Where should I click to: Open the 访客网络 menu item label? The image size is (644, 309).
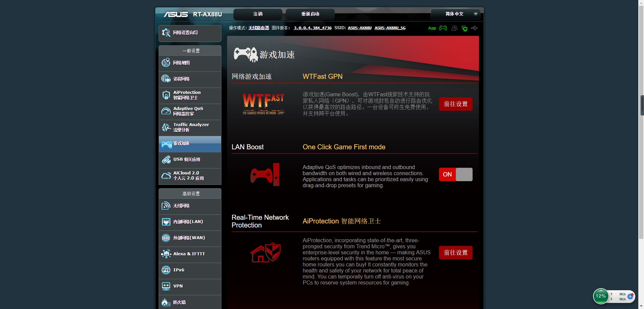tap(181, 79)
